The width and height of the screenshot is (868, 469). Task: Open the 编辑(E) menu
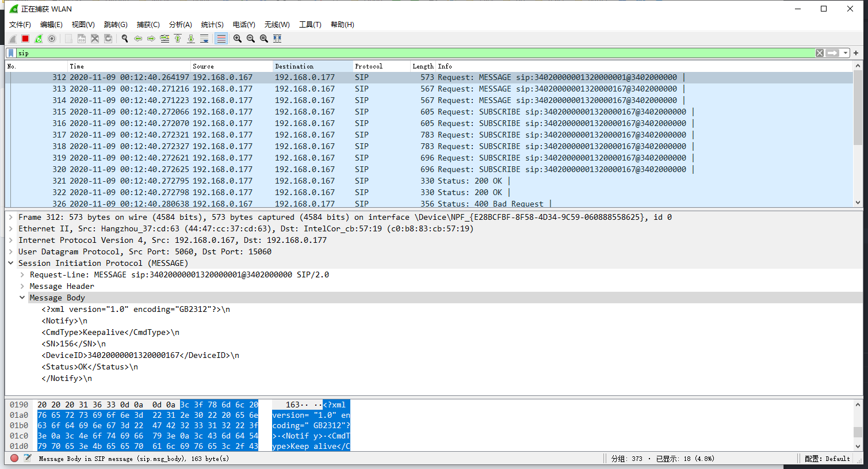coord(51,25)
